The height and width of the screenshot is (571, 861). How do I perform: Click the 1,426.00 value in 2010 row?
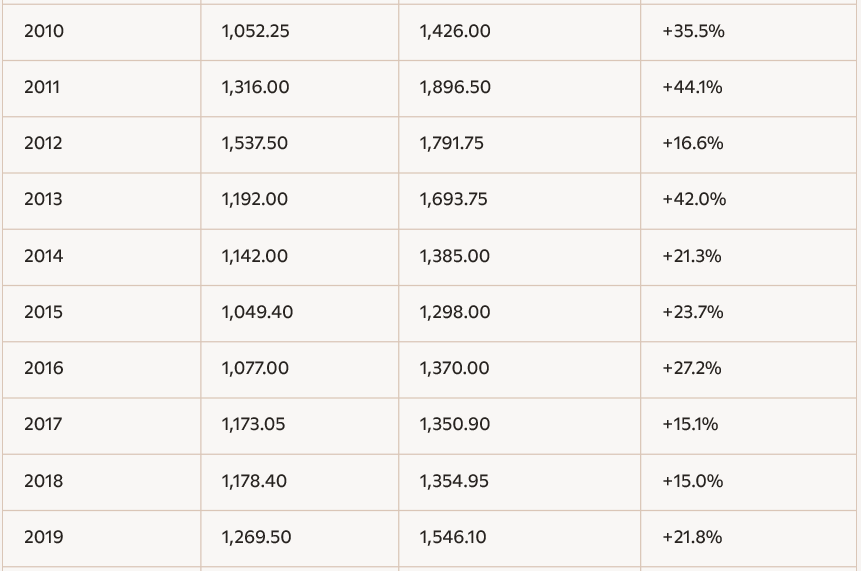coord(455,31)
